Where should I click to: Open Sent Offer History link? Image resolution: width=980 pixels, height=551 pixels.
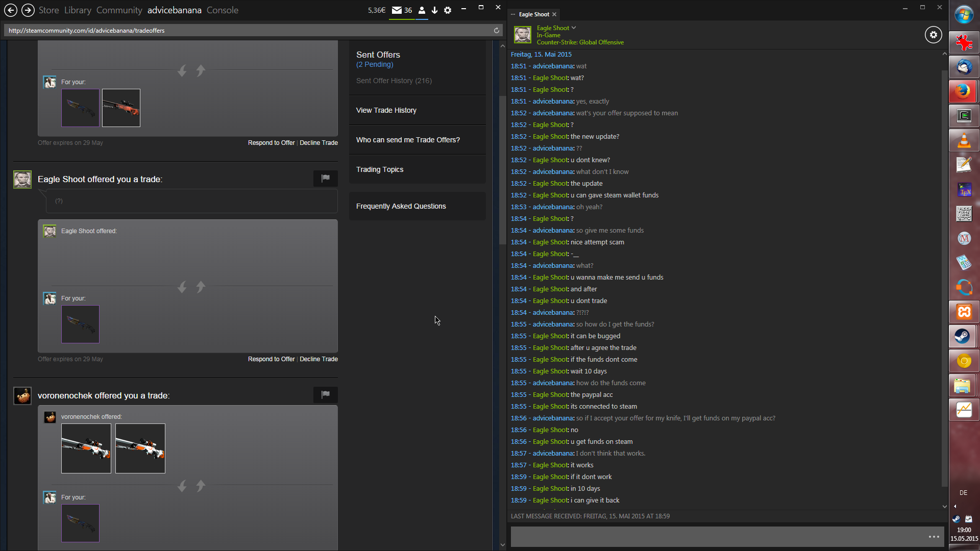[394, 81]
